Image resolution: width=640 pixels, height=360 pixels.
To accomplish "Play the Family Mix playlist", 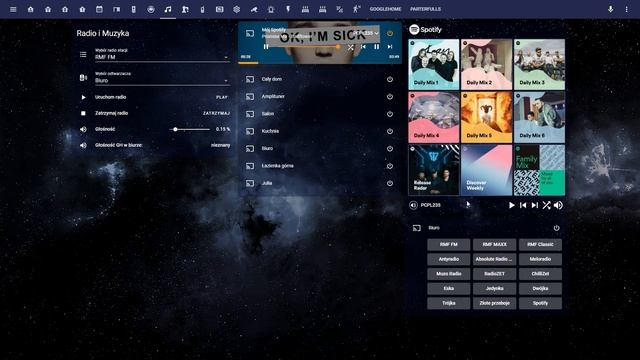I will click(539, 170).
